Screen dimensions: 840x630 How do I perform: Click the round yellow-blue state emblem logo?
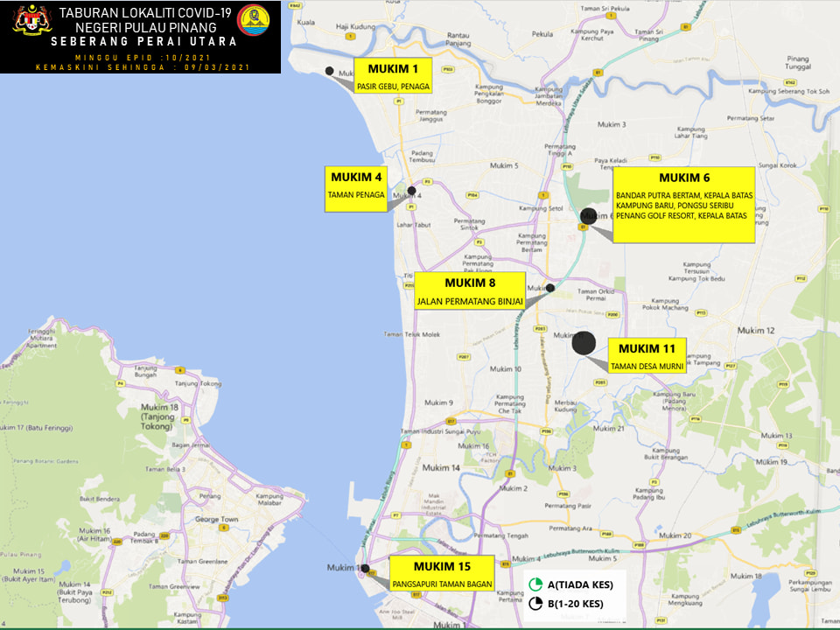tap(254, 20)
